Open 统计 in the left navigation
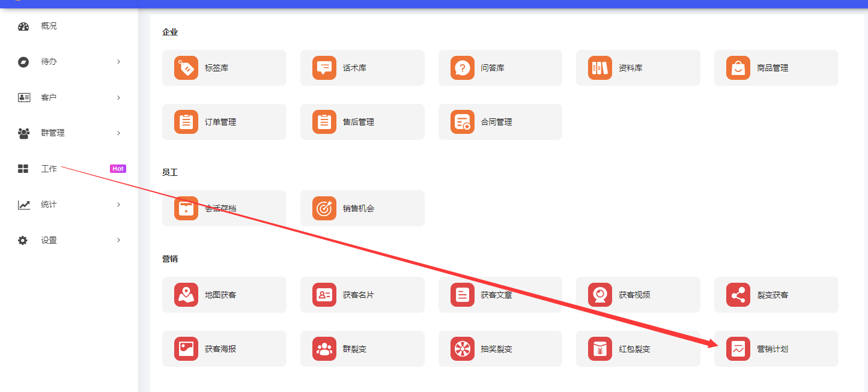Viewport: 868px width, 392px height. pyautogui.click(x=49, y=205)
